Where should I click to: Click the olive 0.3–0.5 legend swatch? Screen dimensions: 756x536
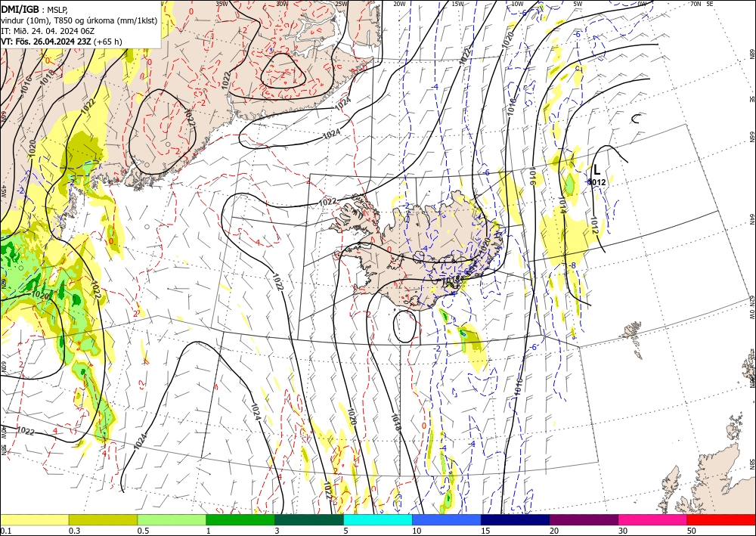click(103, 519)
